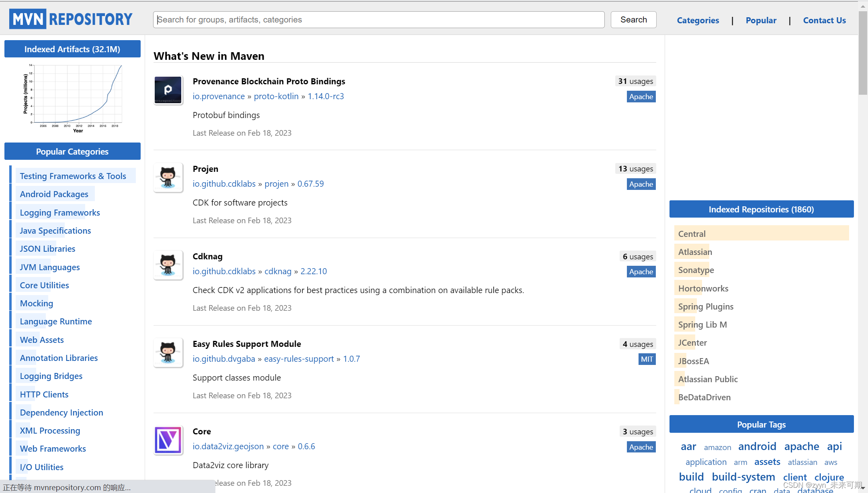This screenshot has height=493, width=868.
Task: Focus the artifact search input field
Action: (379, 20)
